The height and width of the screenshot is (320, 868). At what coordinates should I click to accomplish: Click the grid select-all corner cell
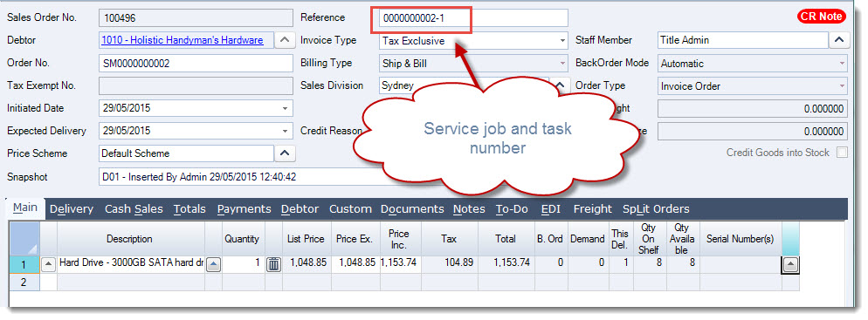tap(24, 239)
